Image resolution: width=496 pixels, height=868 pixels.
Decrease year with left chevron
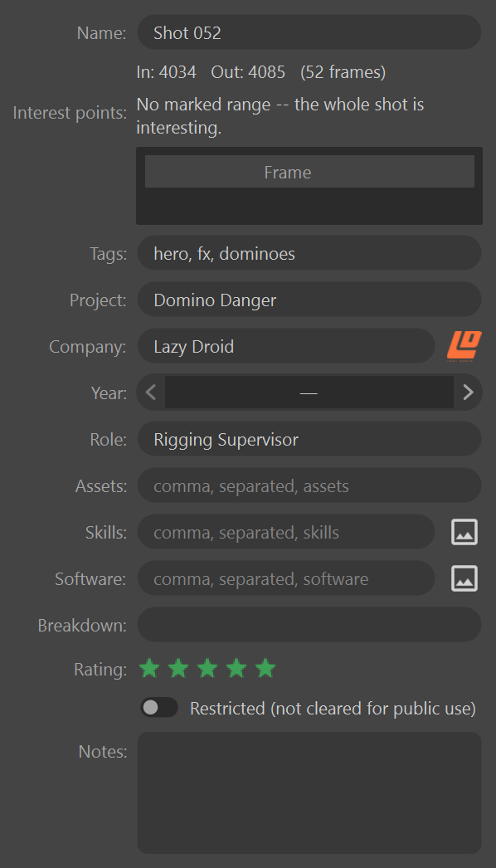coord(151,393)
